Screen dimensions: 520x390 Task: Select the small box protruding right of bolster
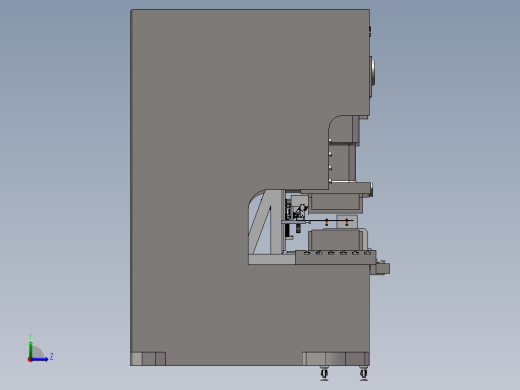coord(383,268)
